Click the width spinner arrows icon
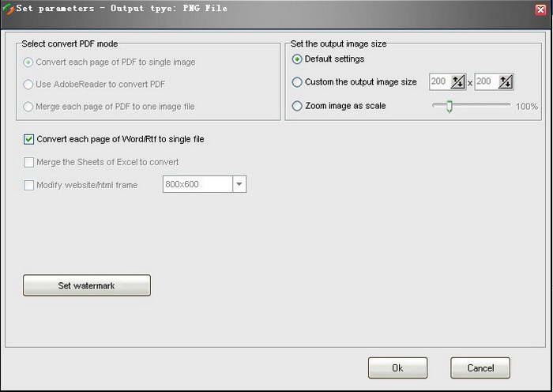The image size is (553, 392). 457,82
